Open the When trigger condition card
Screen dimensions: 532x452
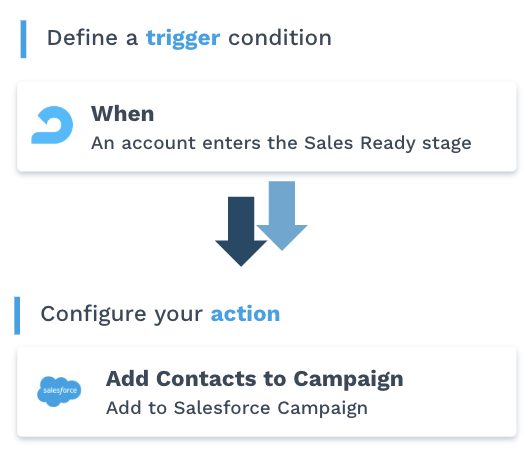(x=267, y=127)
